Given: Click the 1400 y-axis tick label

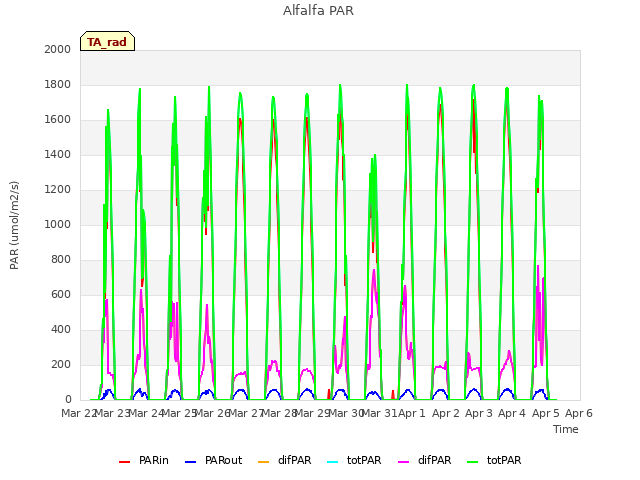Looking at the screenshot, I should pos(58,154).
